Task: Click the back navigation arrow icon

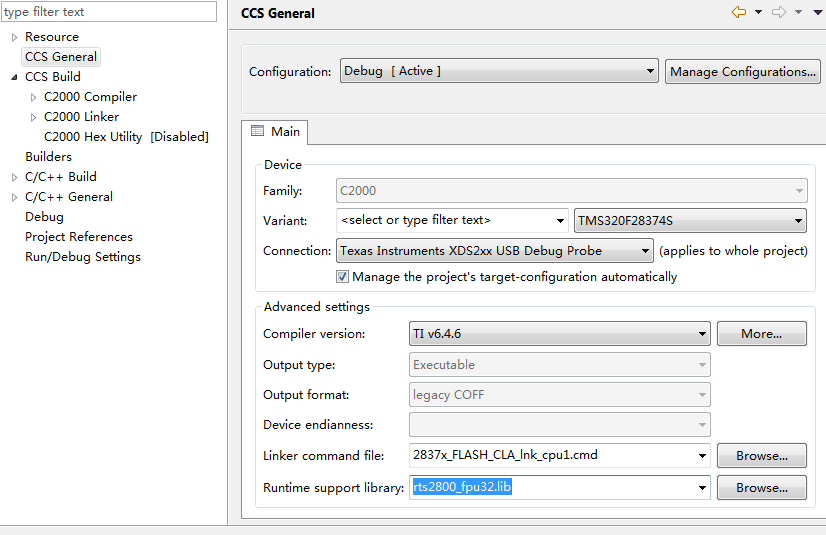Action: [x=739, y=12]
